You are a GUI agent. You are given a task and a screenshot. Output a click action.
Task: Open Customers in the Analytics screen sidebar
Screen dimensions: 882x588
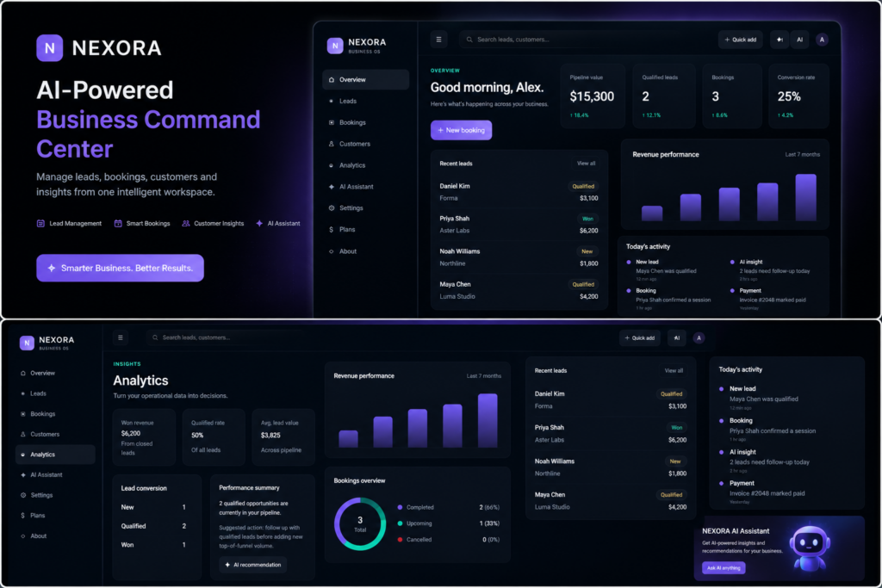pos(55,434)
